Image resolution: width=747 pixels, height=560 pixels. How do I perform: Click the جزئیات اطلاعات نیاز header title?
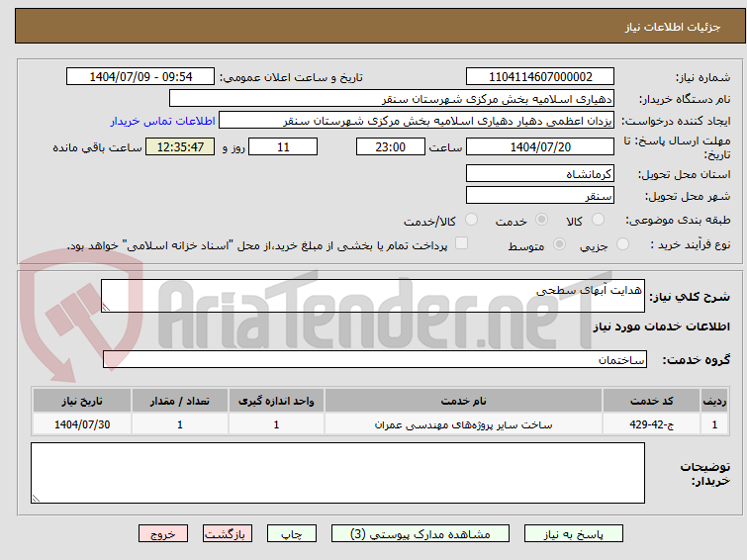tap(673, 27)
